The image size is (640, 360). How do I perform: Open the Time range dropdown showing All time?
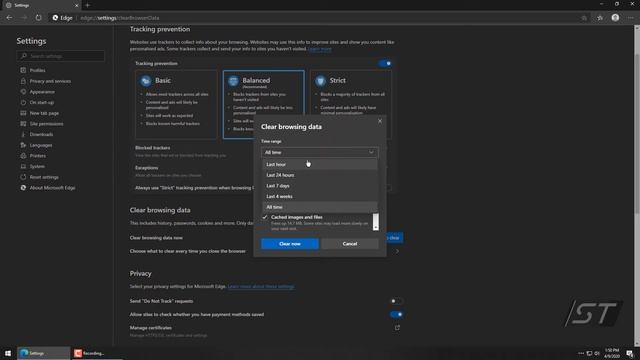pos(320,152)
